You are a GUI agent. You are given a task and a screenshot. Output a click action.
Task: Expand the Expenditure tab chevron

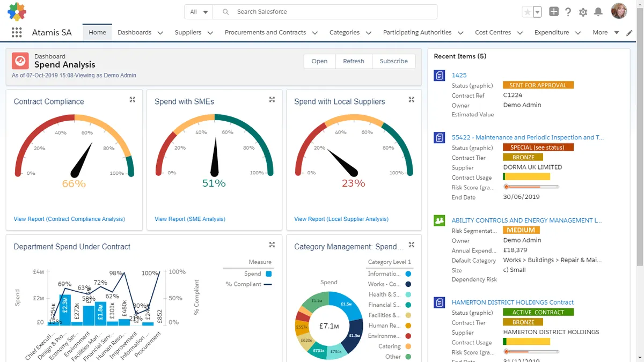pos(577,33)
